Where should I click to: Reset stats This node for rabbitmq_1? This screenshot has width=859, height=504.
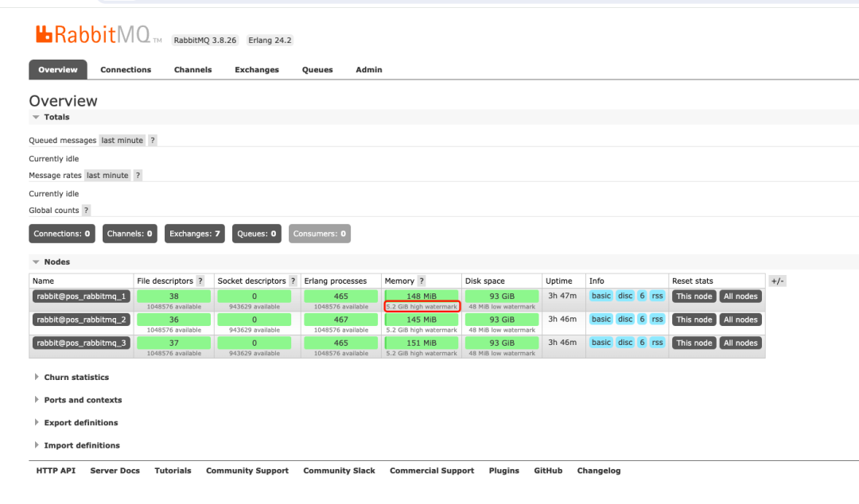pos(694,297)
